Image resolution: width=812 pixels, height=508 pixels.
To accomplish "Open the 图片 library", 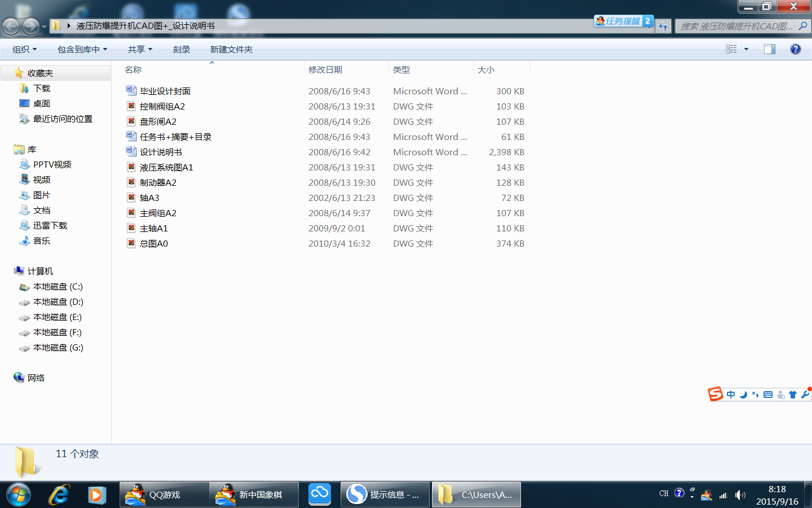I will (x=42, y=195).
